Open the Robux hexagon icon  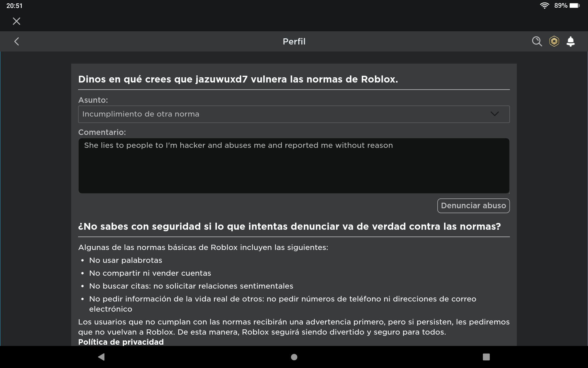(x=554, y=41)
